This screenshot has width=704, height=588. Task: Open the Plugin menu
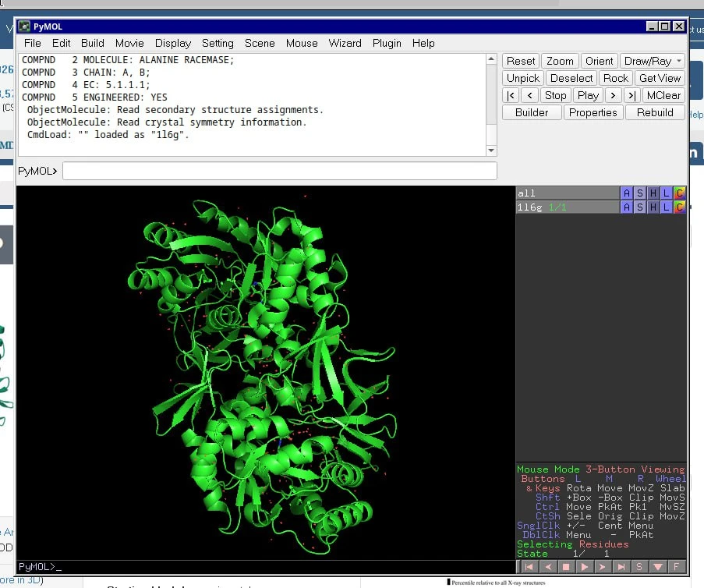pyautogui.click(x=387, y=43)
